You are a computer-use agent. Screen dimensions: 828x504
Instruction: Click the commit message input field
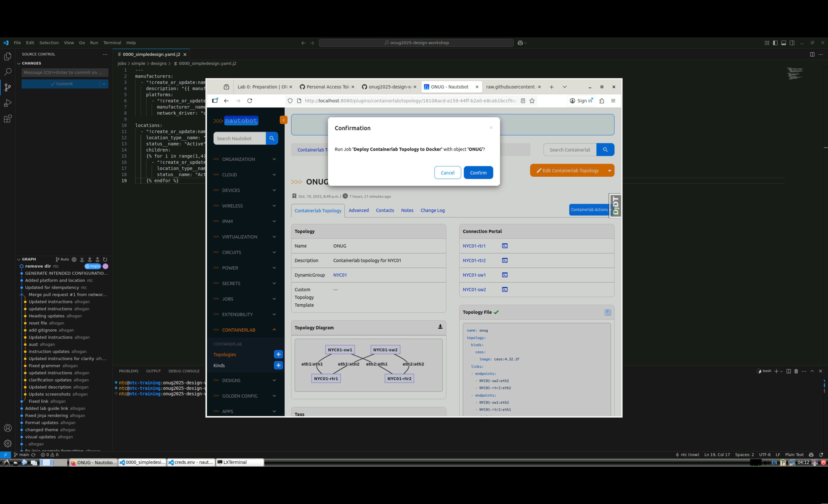[65, 72]
